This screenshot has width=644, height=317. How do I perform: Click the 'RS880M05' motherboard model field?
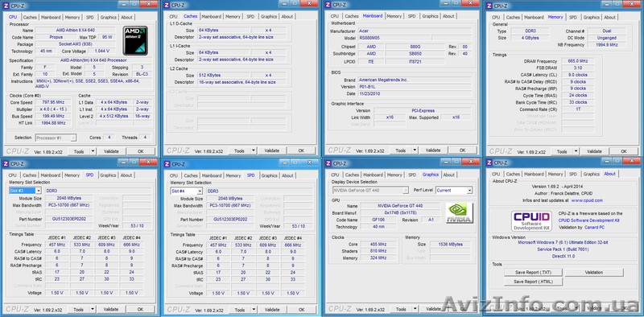(x=394, y=38)
